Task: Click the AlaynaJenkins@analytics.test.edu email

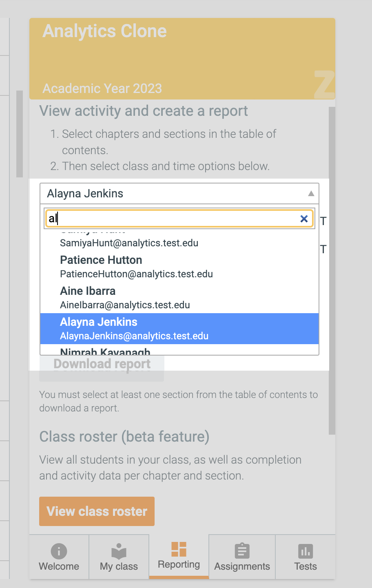Action: (134, 336)
